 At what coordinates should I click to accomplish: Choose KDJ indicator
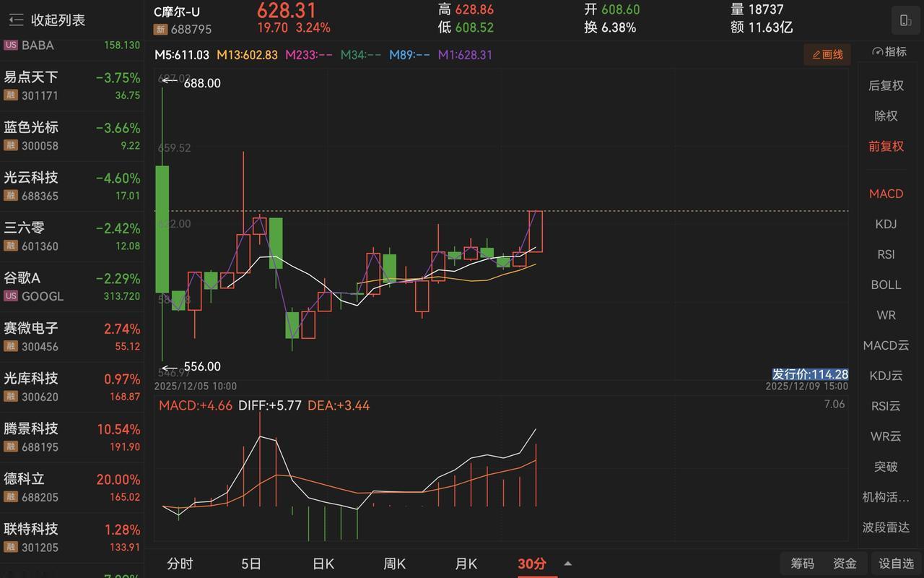[x=886, y=224]
